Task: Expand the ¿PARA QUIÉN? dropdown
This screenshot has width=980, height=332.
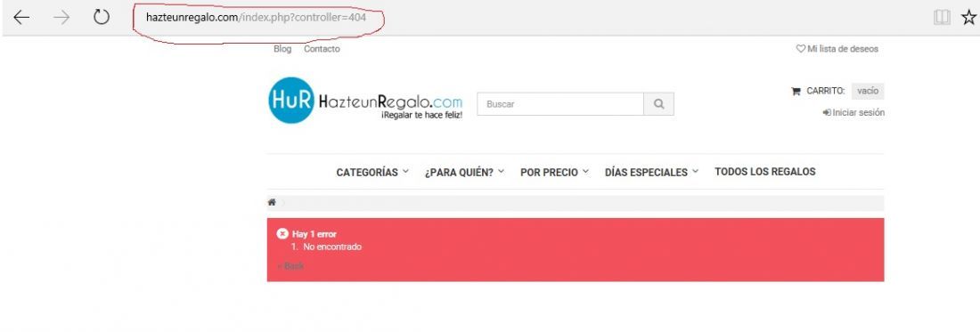Action: pyautogui.click(x=464, y=173)
